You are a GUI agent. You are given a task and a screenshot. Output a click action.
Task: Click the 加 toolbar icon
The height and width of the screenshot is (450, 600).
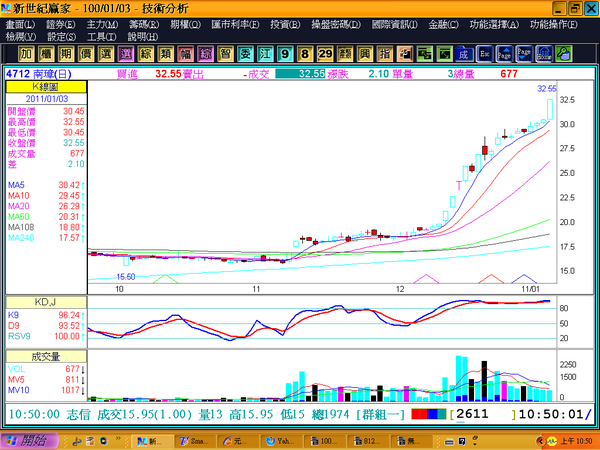click(x=26, y=54)
